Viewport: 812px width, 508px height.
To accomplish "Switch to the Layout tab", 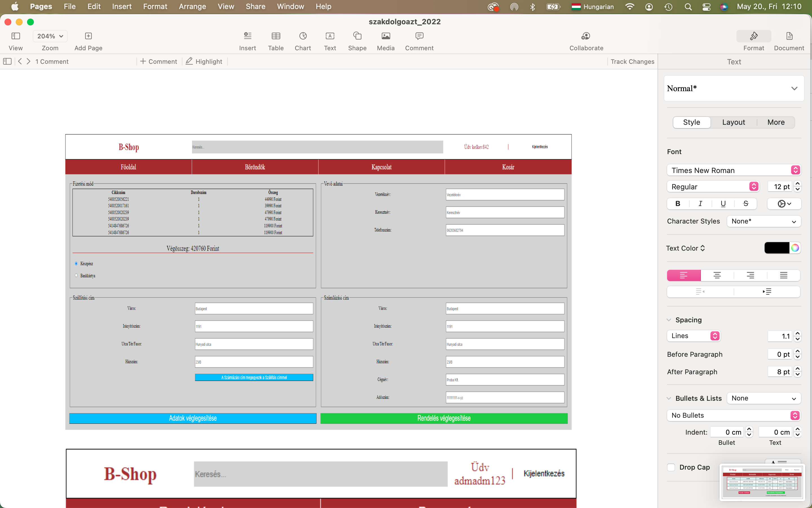I will coord(734,122).
